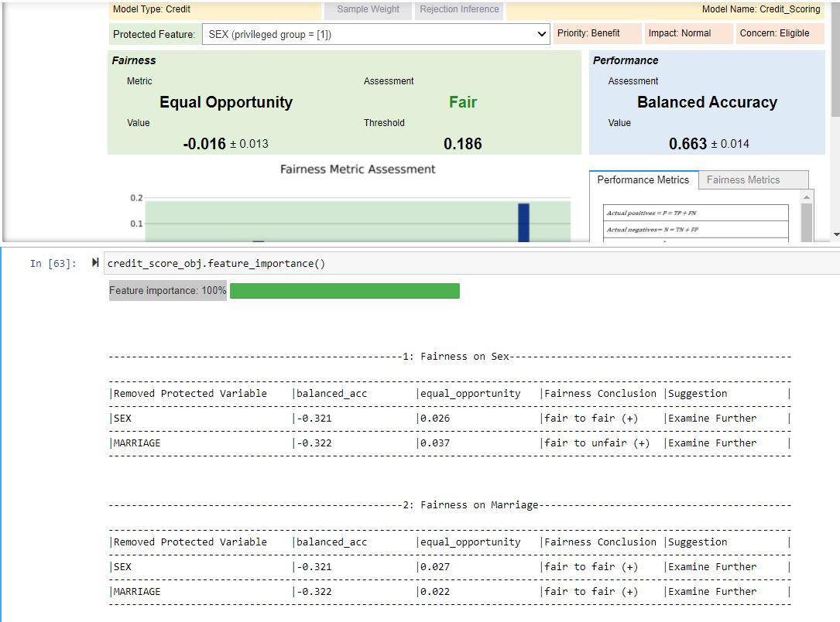Click the 0.026 equal_opportunity value
The height and width of the screenshot is (622, 840).
coord(435,418)
